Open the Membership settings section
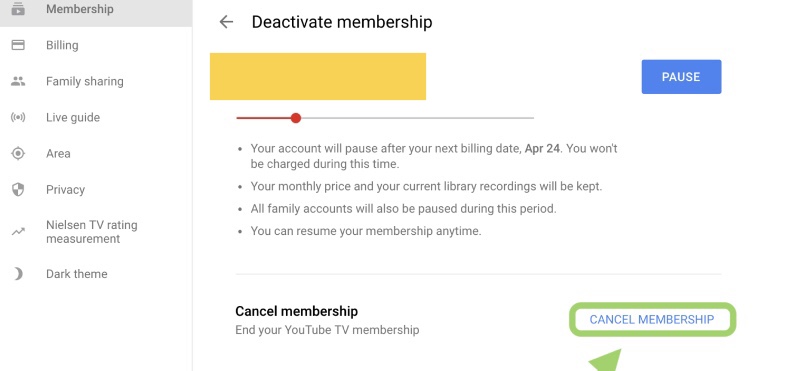Screen dimensions: 802x371 [96, 9]
